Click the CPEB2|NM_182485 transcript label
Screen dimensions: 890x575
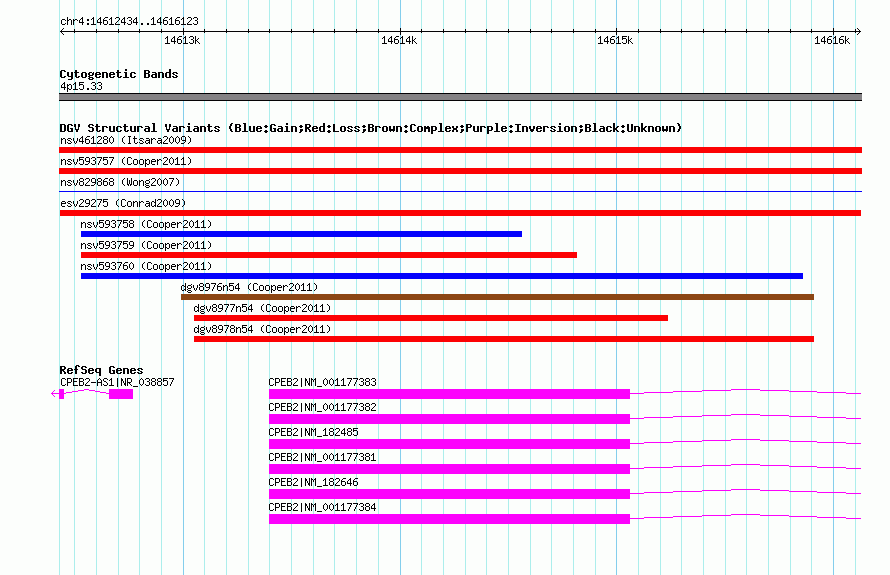313,432
